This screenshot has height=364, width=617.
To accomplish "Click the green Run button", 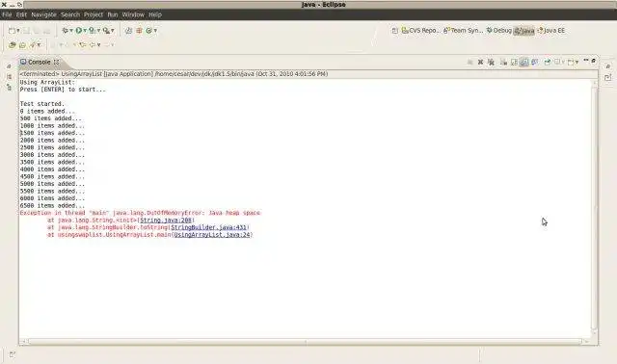I will point(79,30).
